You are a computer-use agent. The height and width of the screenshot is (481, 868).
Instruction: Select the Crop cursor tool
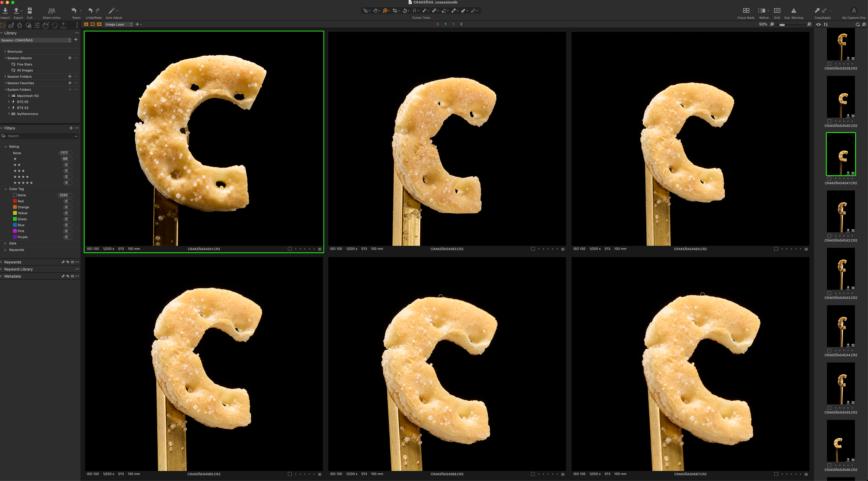click(x=395, y=11)
